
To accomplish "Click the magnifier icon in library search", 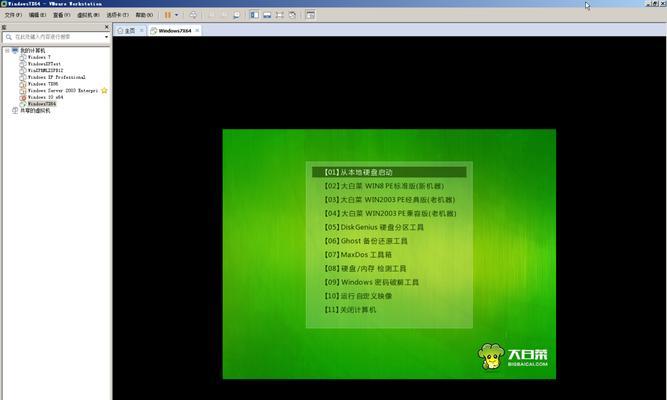I will pyautogui.click(x=9, y=37).
